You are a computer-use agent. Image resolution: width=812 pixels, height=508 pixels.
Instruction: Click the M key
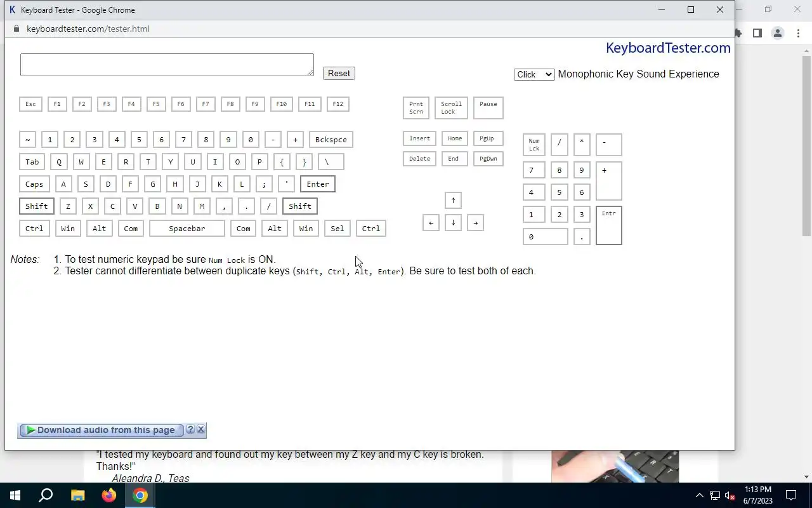pyautogui.click(x=202, y=206)
